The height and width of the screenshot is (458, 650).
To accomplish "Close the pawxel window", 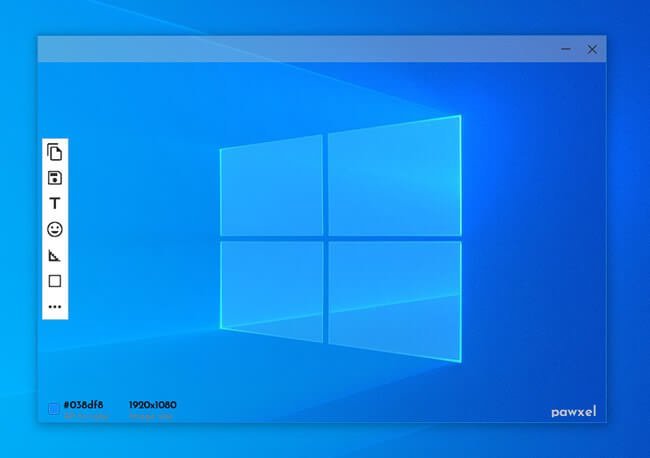I will [x=592, y=49].
